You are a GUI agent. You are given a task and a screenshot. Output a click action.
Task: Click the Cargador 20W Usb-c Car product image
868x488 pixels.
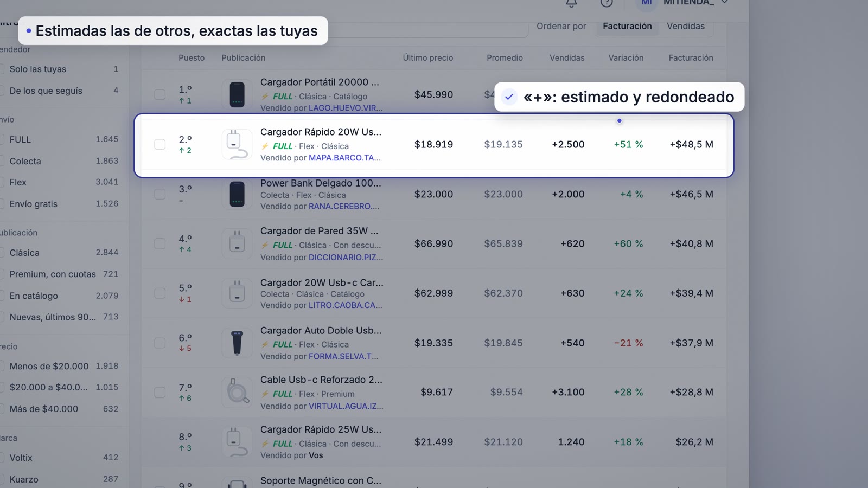[x=237, y=293]
